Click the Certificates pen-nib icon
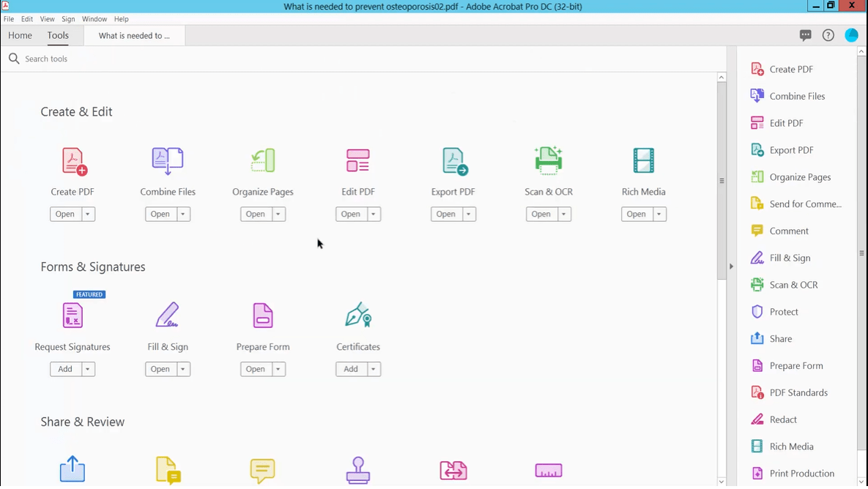 358,314
